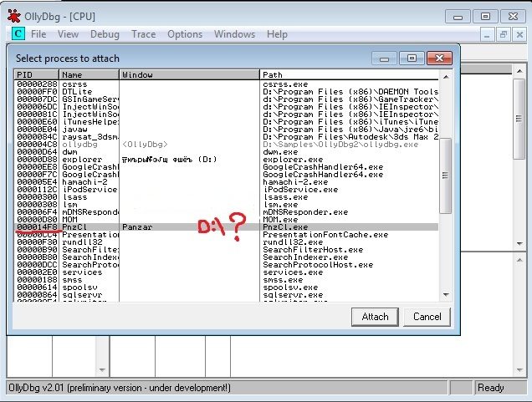Open the Windows menu
The height and width of the screenshot is (402, 532).
234,34
